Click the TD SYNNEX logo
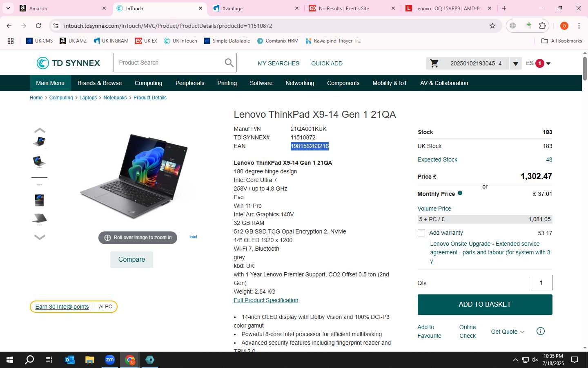This screenshot has width=588, height=368. (68, 63)
